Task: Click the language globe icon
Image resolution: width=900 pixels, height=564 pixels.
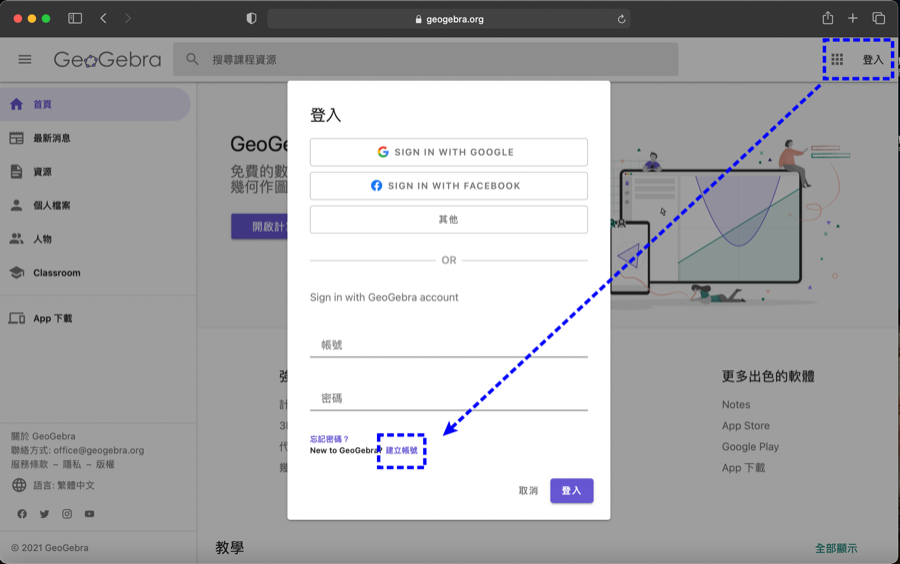Action: point(19,485)
